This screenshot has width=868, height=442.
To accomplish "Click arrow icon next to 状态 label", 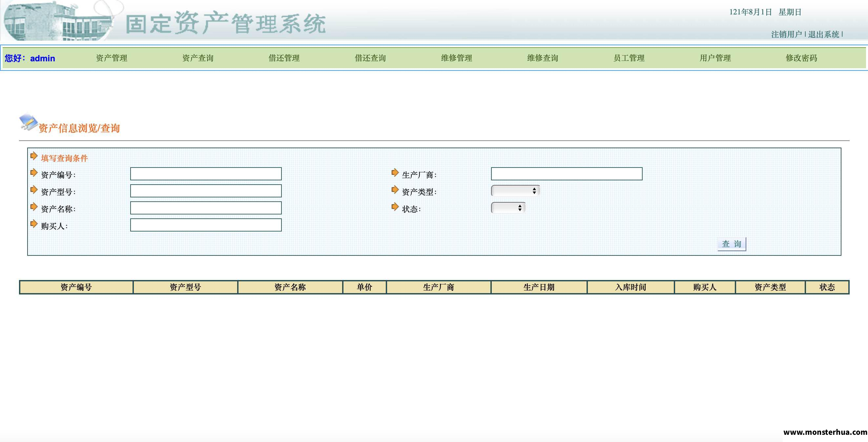I will click(395, 207).
